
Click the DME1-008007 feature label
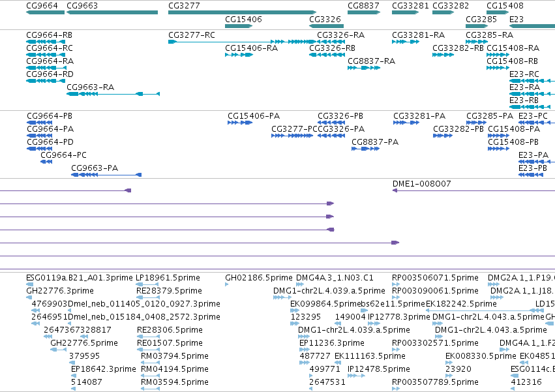[x=421, y=184]
